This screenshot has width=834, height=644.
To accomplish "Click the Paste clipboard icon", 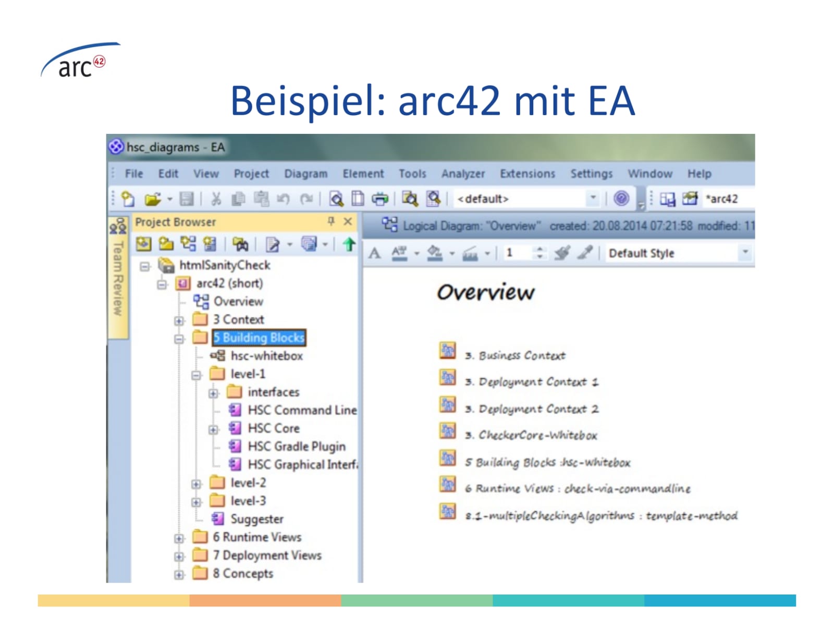I will [x=261, y=199].
